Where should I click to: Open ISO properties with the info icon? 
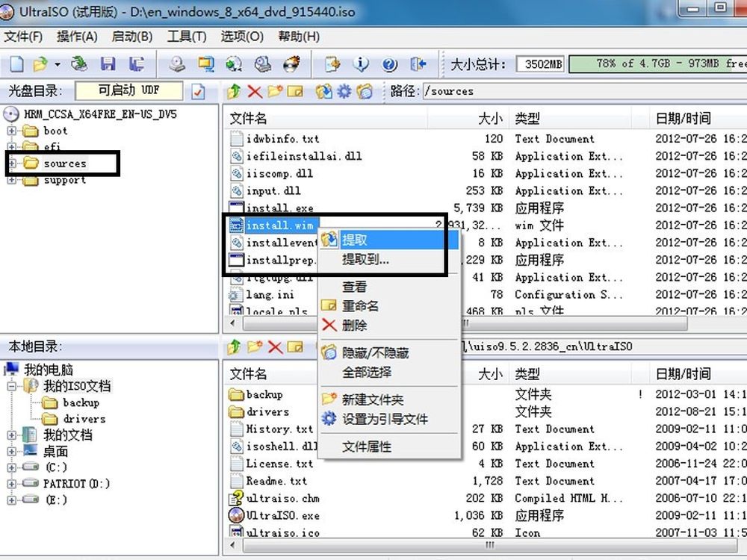[361, 63]
